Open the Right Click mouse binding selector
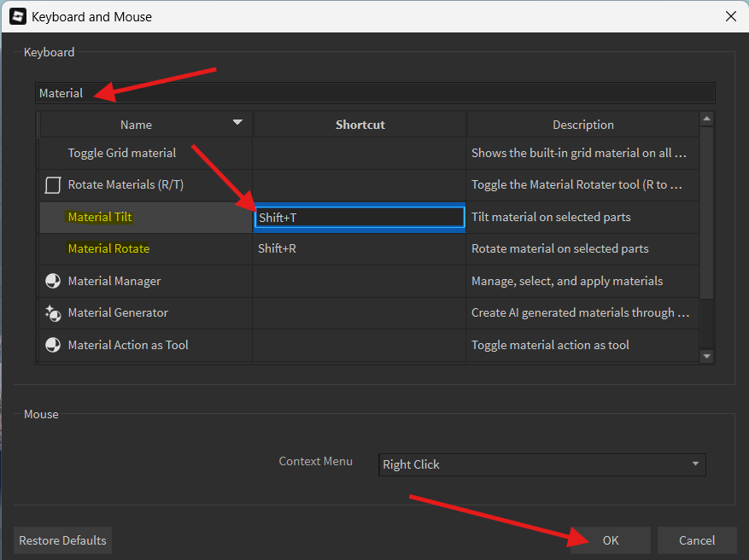The width and height of the screenshot is (749, 560). (541, 464)
